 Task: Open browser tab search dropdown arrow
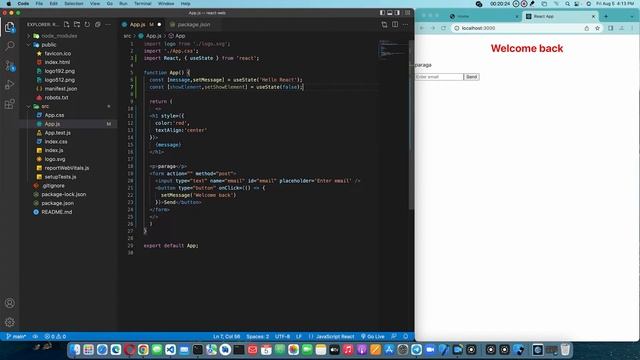click(x=632, y=16)
